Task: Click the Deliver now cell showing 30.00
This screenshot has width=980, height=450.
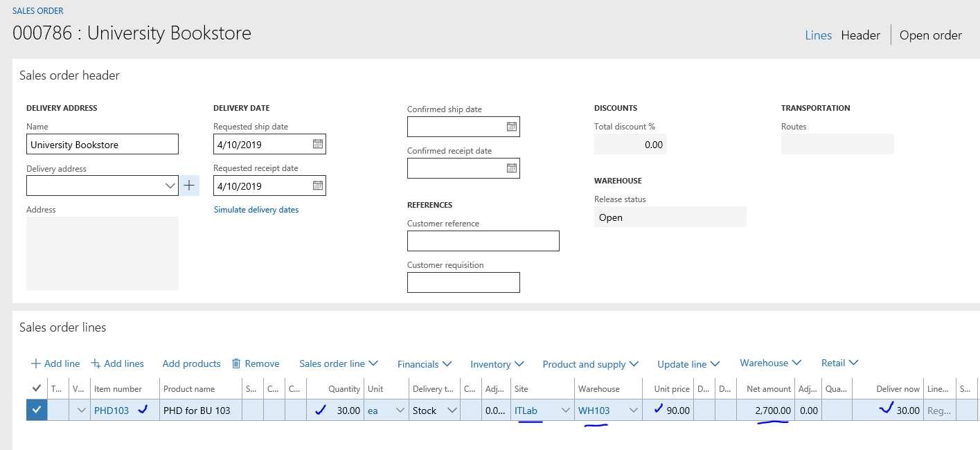Action: click(x=887, y=411)
